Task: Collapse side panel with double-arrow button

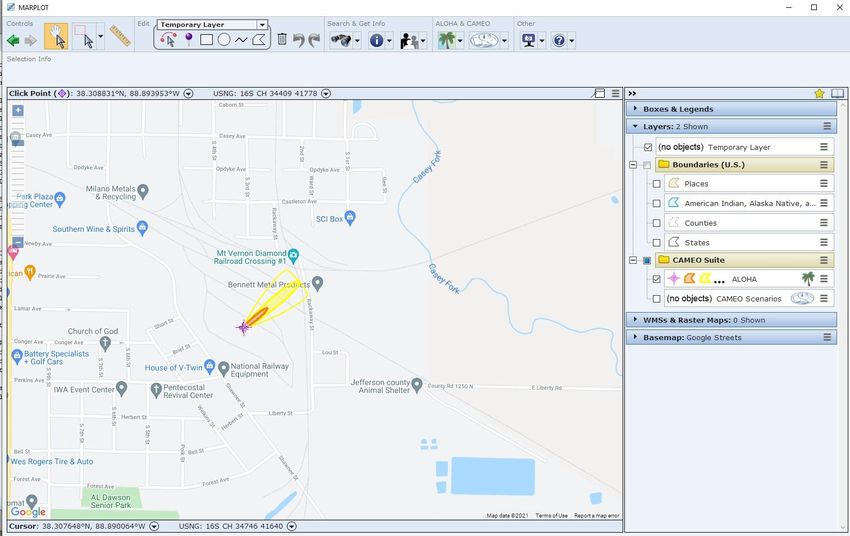Action: tap(632, 93)
